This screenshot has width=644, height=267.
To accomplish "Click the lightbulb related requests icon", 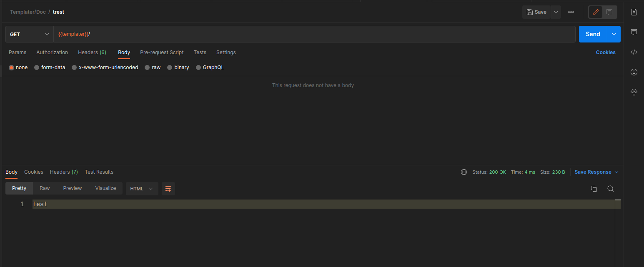I will (634, 92).
